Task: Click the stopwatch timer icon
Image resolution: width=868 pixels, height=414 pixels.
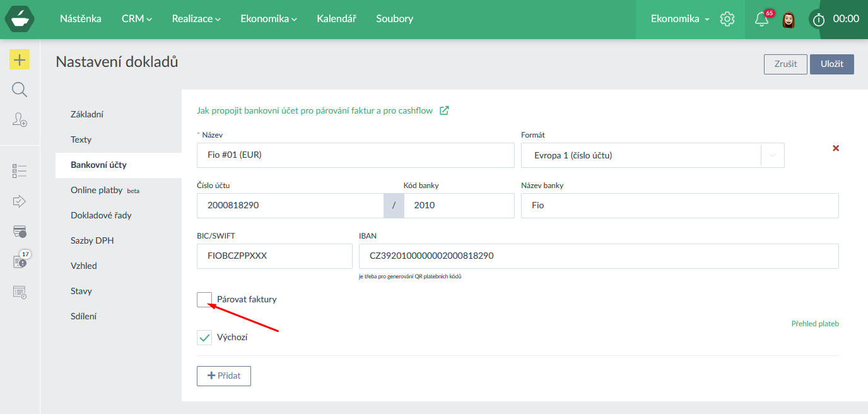Action: 819,20
